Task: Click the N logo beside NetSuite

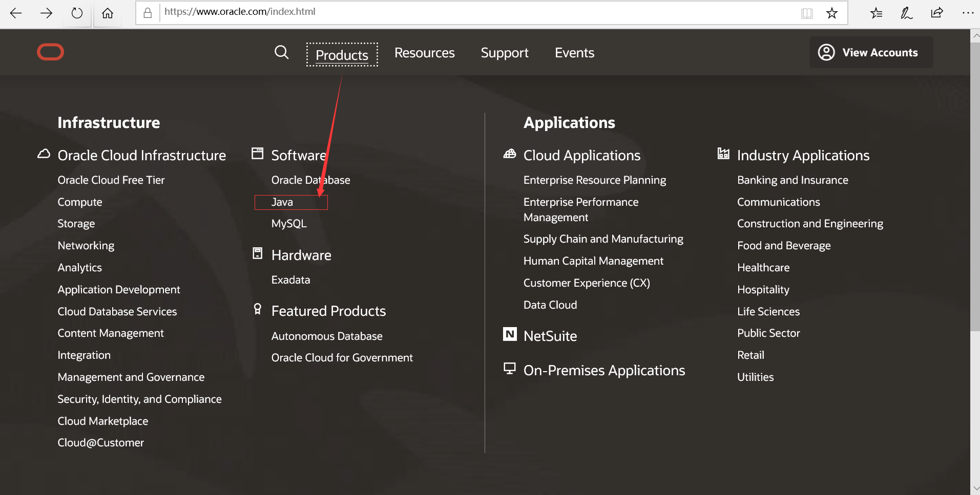Action: 510,334
